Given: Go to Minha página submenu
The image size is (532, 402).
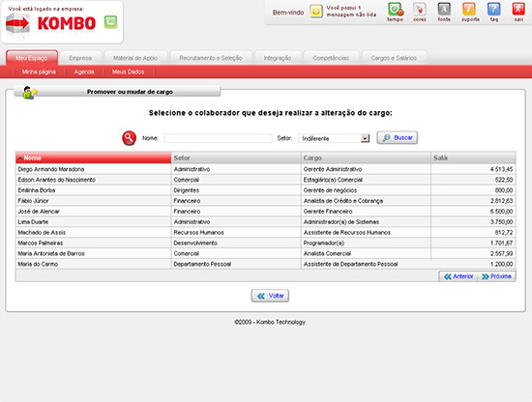Looking at the screenshot, I should 39,72.
